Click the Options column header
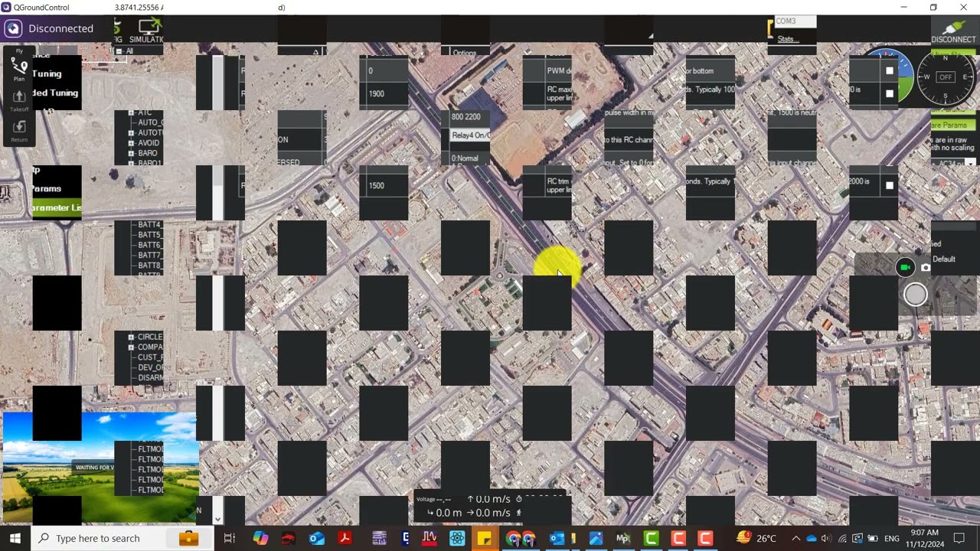 pyautogui.click(x=465, y=53)
